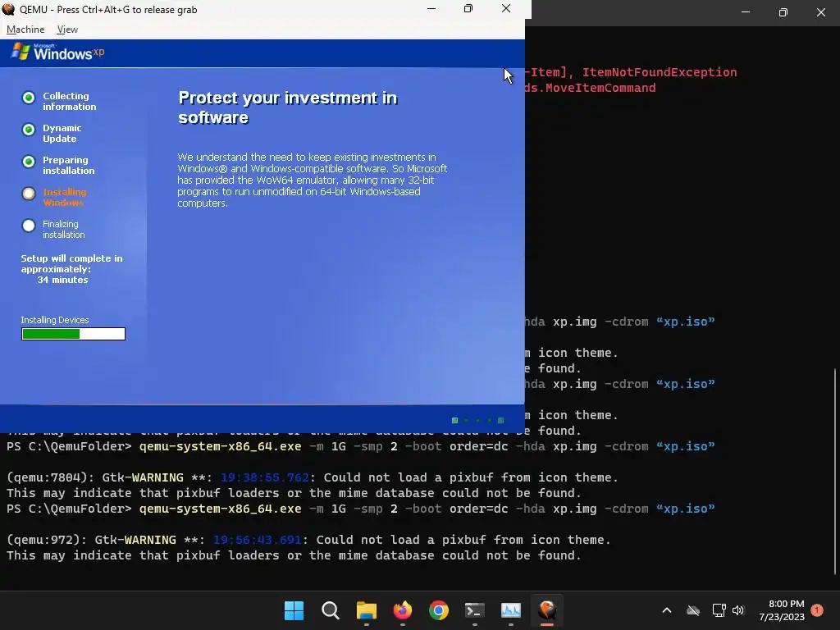Open network status tray icon
The image size is (840, 630).
coord(719,610)
